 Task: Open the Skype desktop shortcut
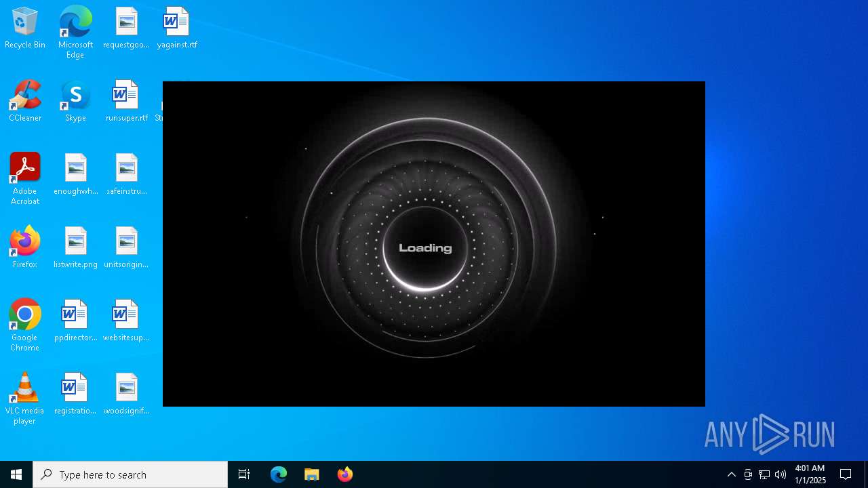pyautogui.click(x=75, y=101)
